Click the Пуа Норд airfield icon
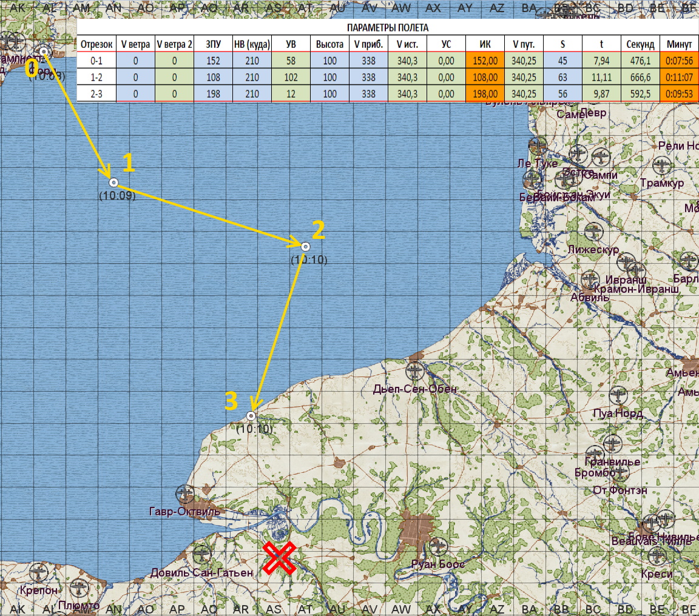This screenshot has height=616, width=699. [x=618, y=395]
